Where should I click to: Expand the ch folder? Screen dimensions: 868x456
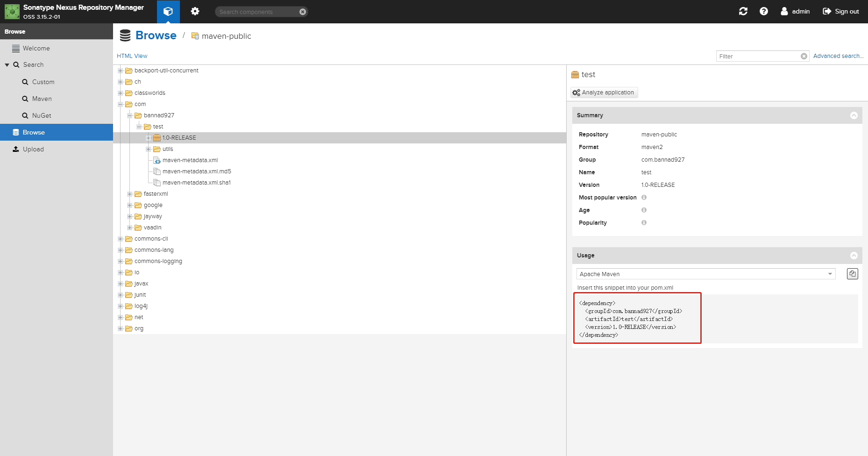pos(121,82)
